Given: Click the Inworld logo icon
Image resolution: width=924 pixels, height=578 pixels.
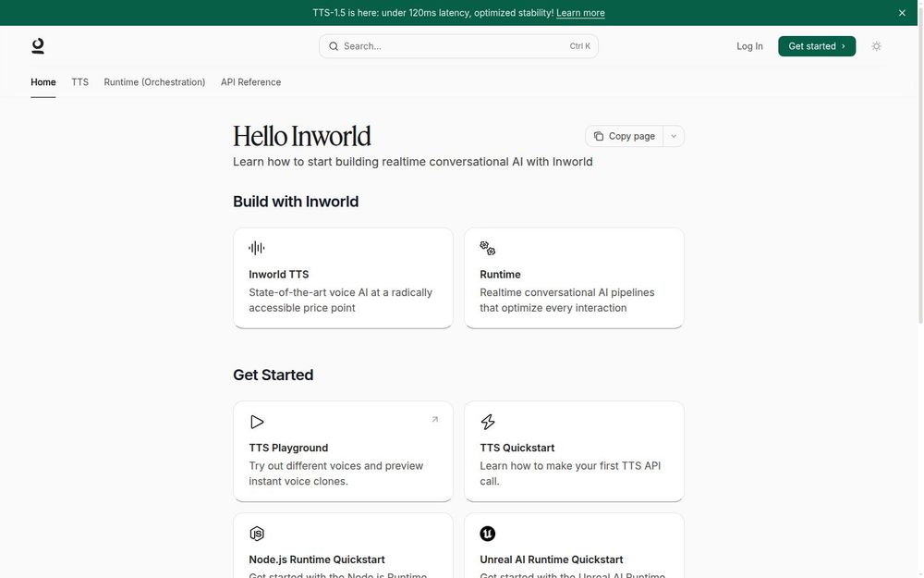Looking at the screenshot, I should pyautogui.click(x=38, y=46).
